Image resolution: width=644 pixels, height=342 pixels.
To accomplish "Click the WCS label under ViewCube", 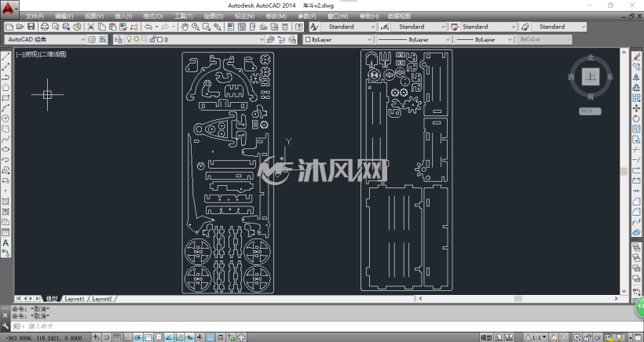I will click(590, 111).
